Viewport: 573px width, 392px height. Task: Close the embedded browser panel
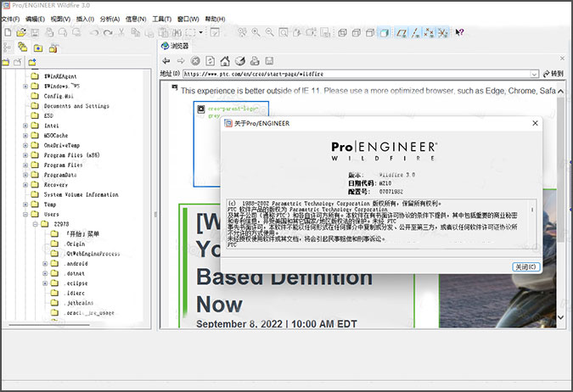(x=562, y=59)
